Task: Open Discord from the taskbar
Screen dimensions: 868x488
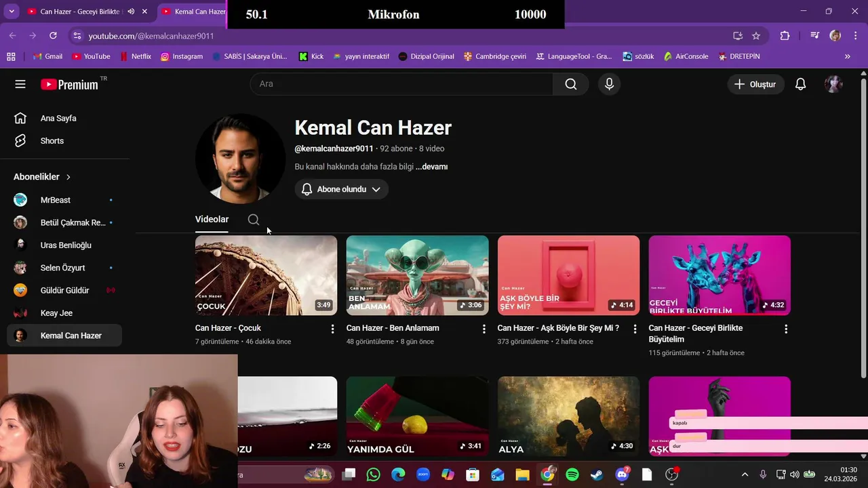Action: (x=622, y=474)
